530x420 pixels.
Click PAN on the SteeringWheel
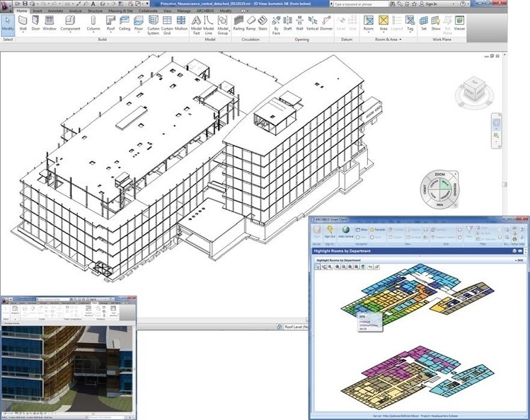439,204
